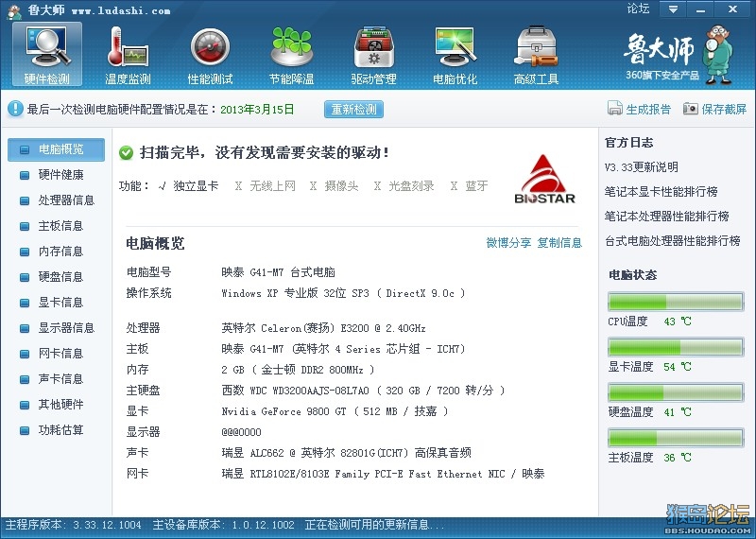Click the blue exclamation info icon
Screen dimensions: 756x539
click(x=15, y=109)
